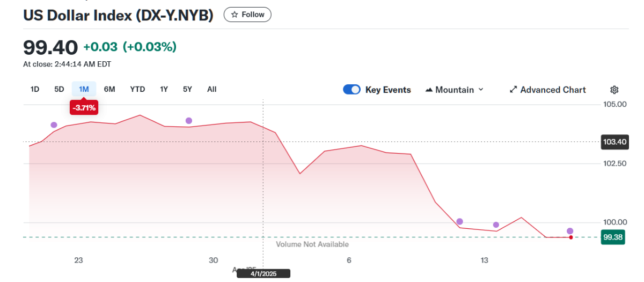644x282 pixels.
Task: Switch to the 5D time range
Action: (59, 89)
